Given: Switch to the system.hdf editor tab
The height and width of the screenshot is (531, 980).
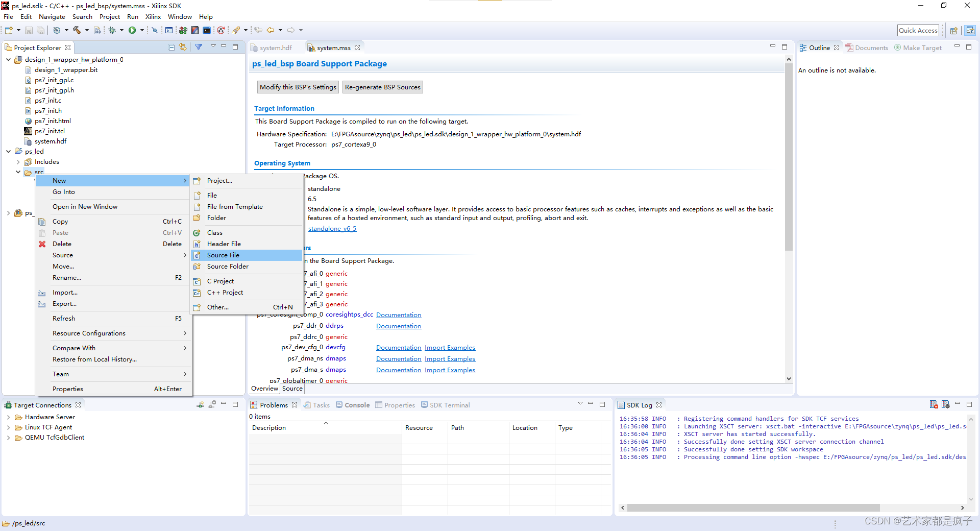Looking at the screenshot, I should (272, 47).
